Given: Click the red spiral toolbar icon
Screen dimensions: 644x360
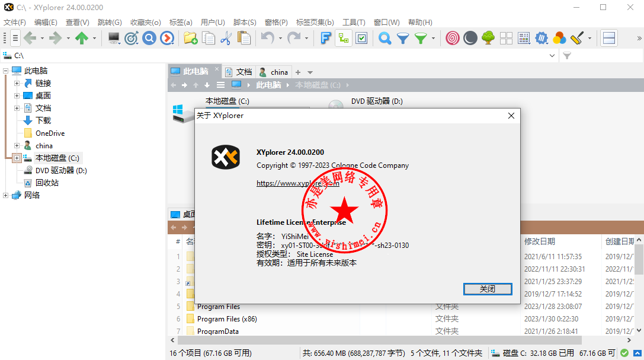Looking at the screenshot, I should click(x=452, y=38).
